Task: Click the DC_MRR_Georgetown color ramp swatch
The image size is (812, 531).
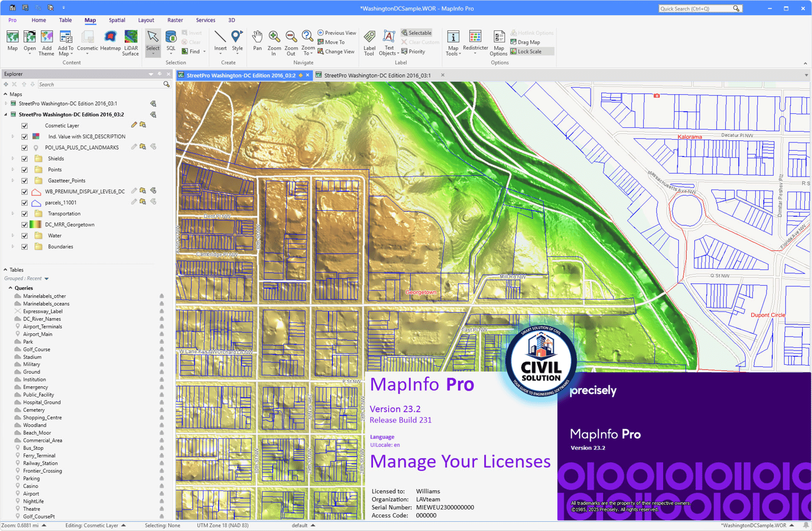Action: tap(36, 224)
